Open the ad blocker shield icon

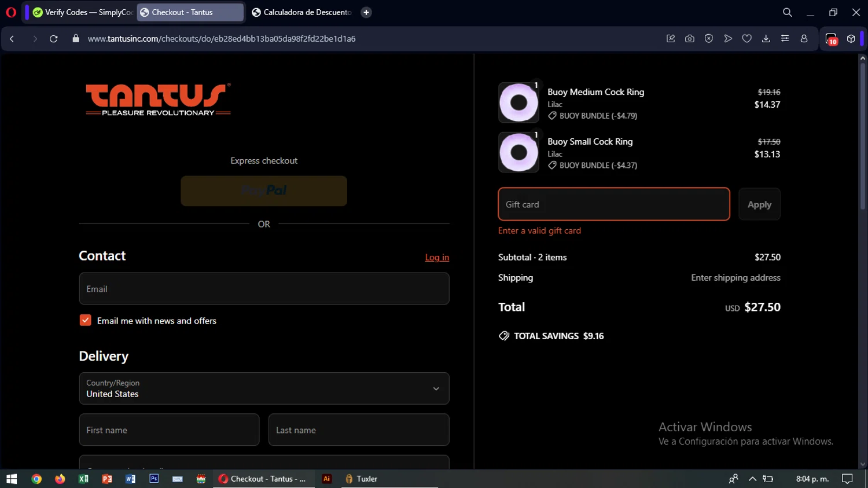tap(709, 39)
